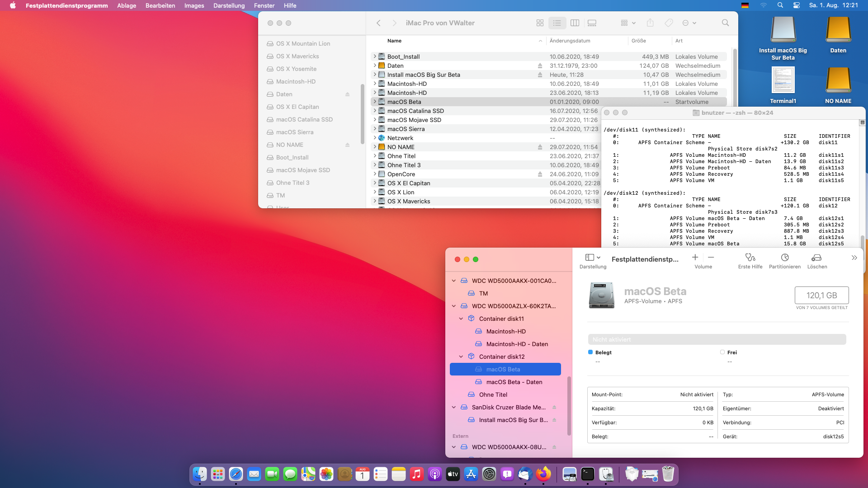This screenshot has width=868, height=488.
Task: Open Terminal from the Dock
Action: 587,474
